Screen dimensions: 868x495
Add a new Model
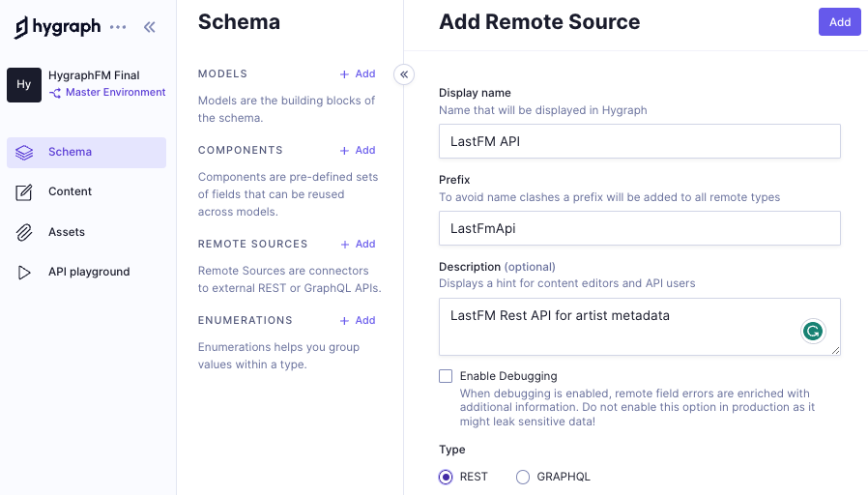click(358, 73)
